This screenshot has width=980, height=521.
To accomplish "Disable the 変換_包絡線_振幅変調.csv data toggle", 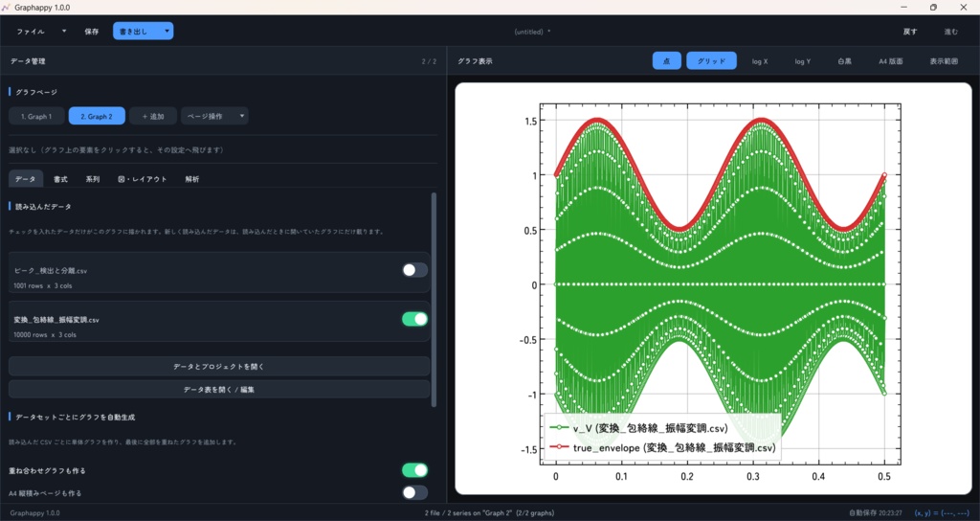I will pos(415,319).
